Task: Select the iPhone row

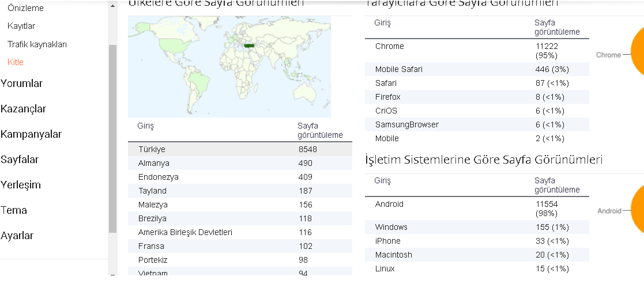Action: (x=477, y=241)
